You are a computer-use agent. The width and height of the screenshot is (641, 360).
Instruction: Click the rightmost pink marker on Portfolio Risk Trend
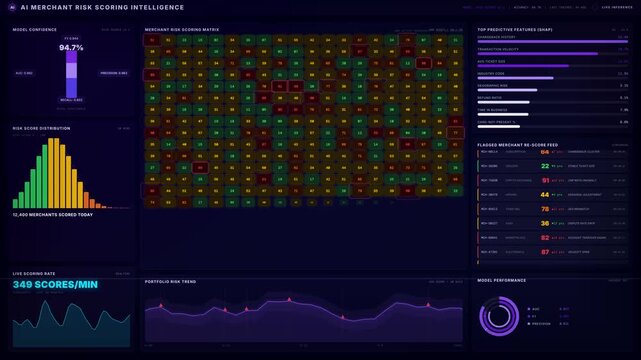[428, 305]
